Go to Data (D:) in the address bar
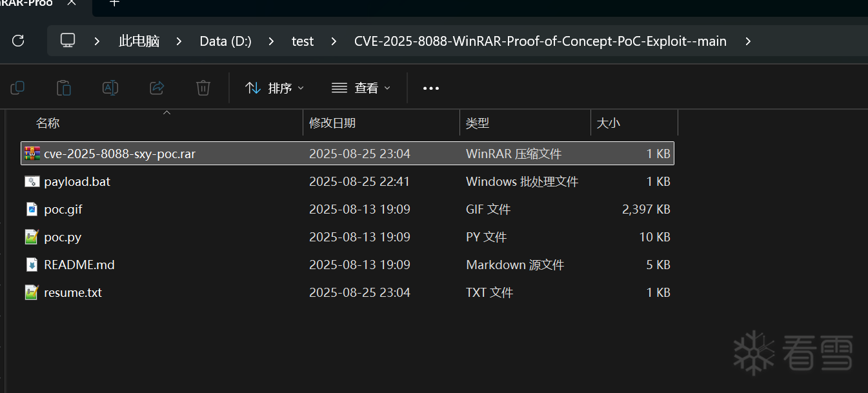The height and width of the screenshot is (393, 868). (226, 41)
